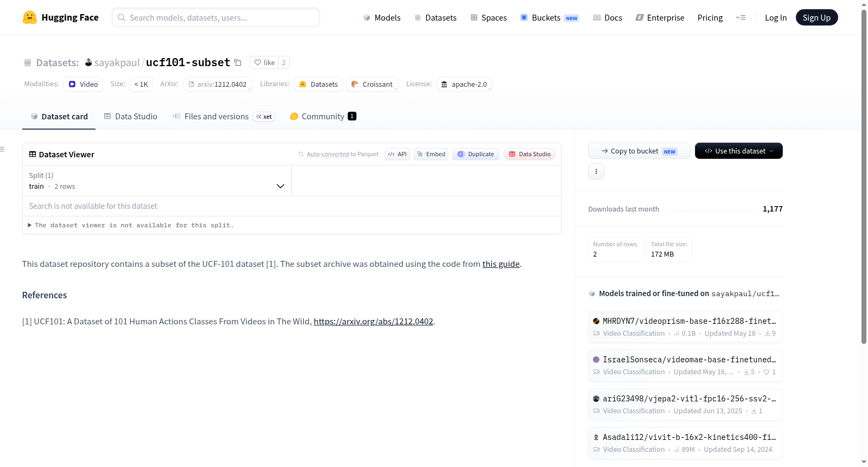Click the like count number 2
The width and height of the screenshot is (868, 467).
(284, 62)
